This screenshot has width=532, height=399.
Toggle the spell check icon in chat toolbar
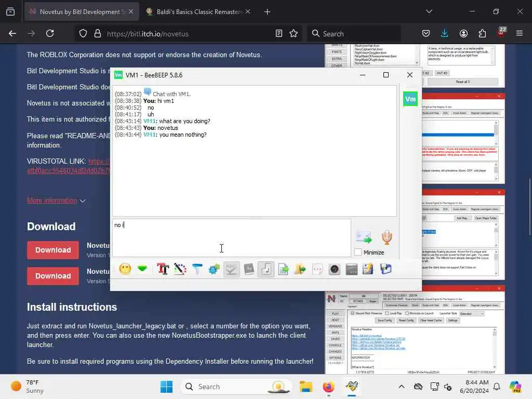coord(231,269)
